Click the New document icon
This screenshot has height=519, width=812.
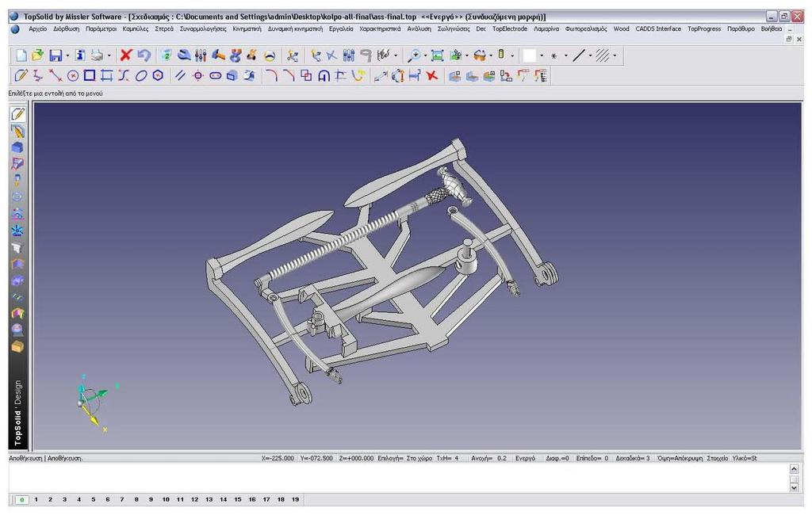tap(21, 55)
